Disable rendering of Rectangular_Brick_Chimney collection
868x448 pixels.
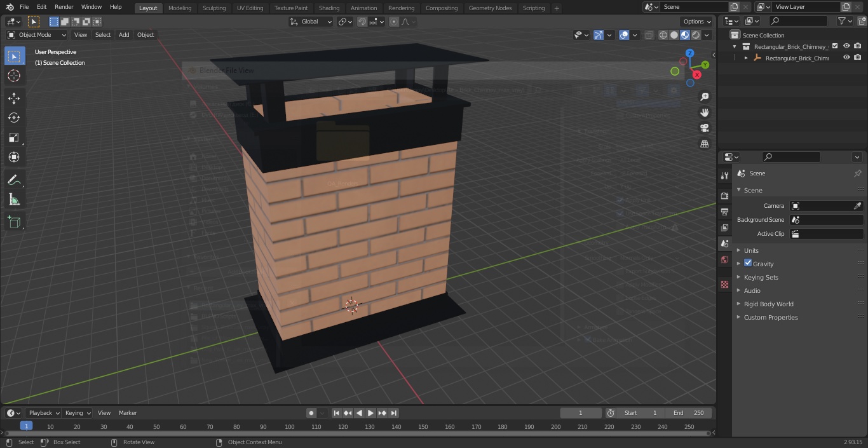pyautogui.click(x=858, y=46)
